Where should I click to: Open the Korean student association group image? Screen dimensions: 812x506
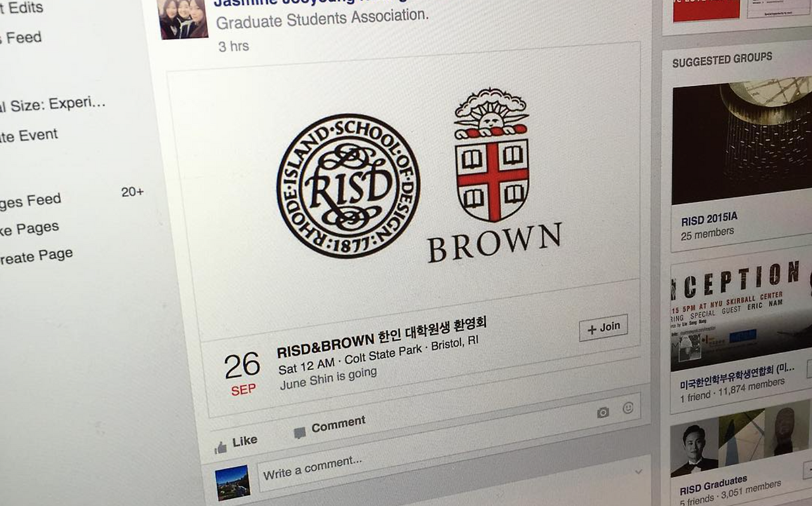[x=741, y=316]
